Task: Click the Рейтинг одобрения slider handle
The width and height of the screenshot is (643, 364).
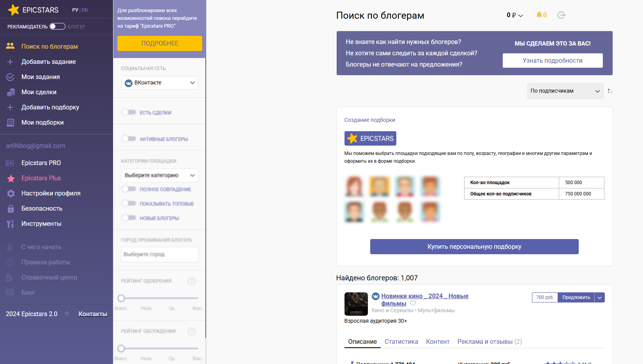Action: coord(121,298)
